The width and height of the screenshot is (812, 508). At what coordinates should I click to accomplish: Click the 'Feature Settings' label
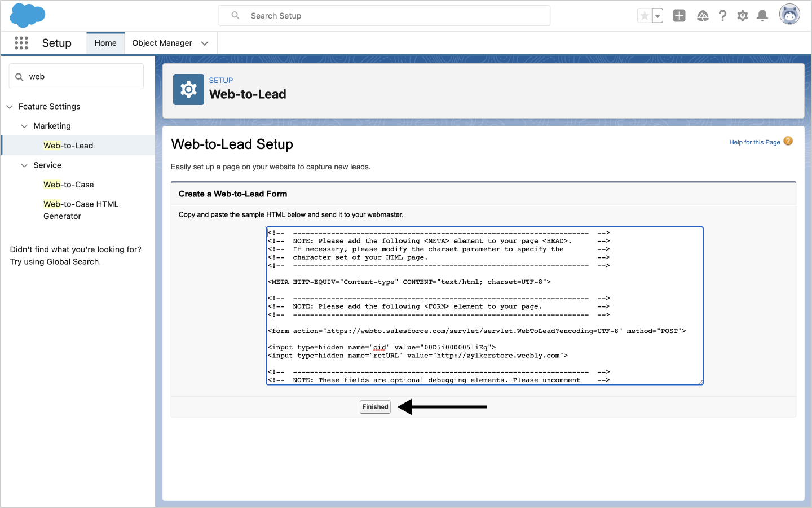click(x=50, y=107)
